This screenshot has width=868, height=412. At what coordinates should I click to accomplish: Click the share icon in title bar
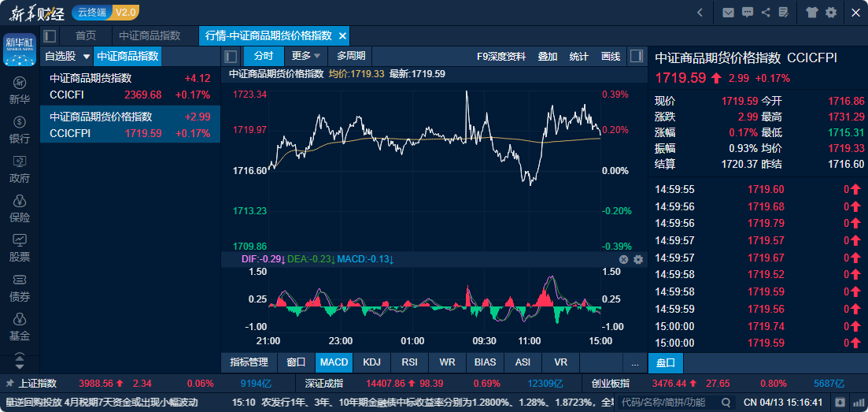coord(766,13)
